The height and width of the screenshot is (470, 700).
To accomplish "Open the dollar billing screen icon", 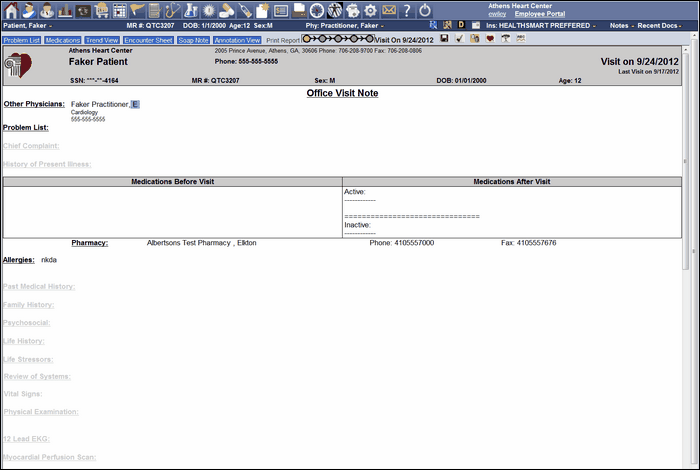I will tap(281, 10).
